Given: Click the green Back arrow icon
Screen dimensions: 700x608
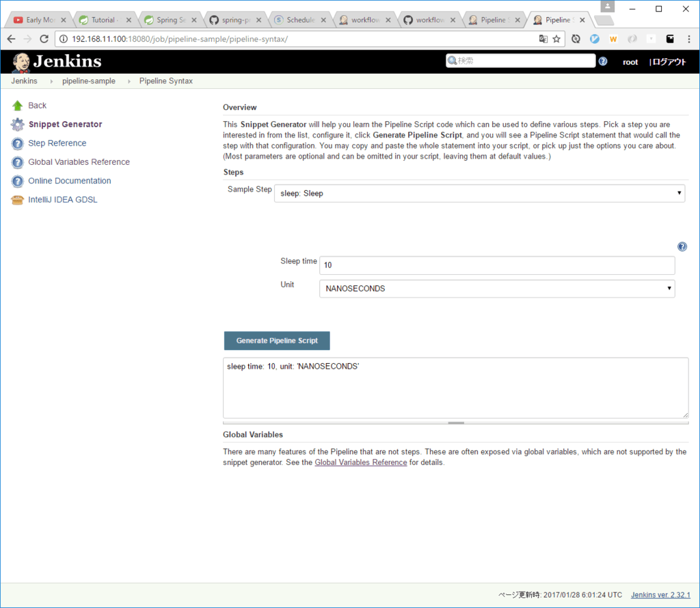Looking at the screenshot, I should point(17,105).
